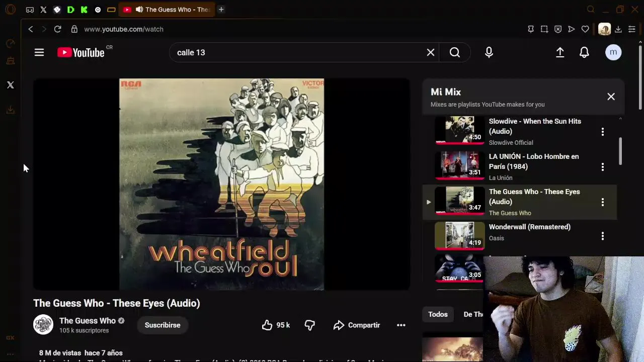Open The Guess Who channel name link
Image resolution: width=644 pixels, height=362 pixels.
88,321
